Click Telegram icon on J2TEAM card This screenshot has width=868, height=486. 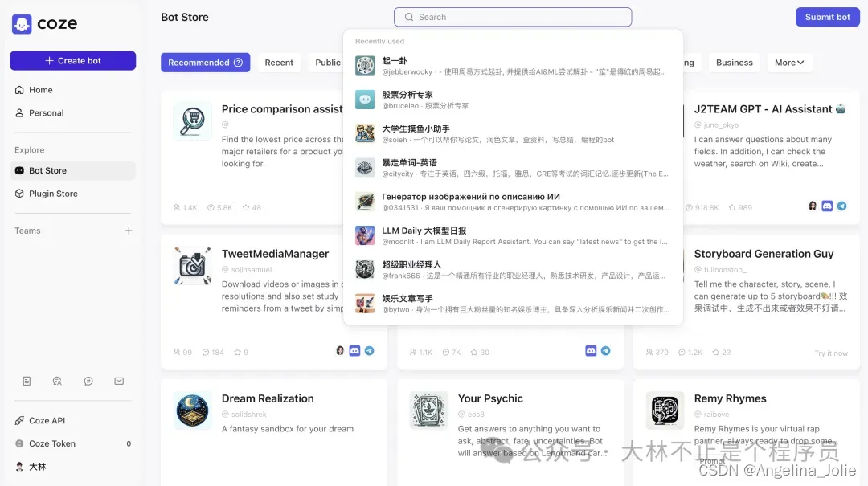tap(841, 206)
